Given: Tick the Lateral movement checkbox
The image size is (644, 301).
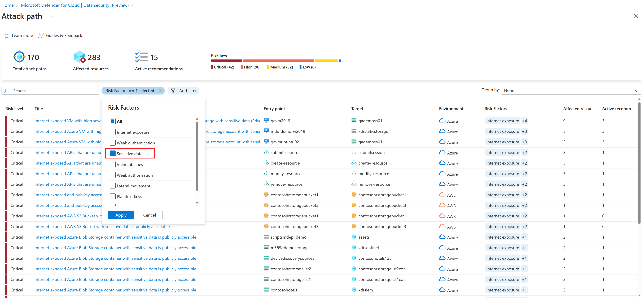Looking at the screenshot, I should click(112, 186).
